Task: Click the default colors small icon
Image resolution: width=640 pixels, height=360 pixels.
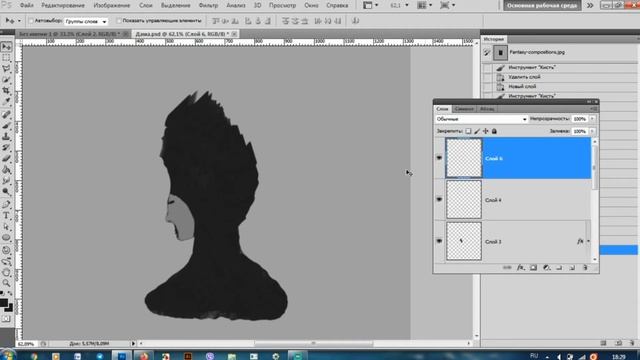Action: pos(2,294)
